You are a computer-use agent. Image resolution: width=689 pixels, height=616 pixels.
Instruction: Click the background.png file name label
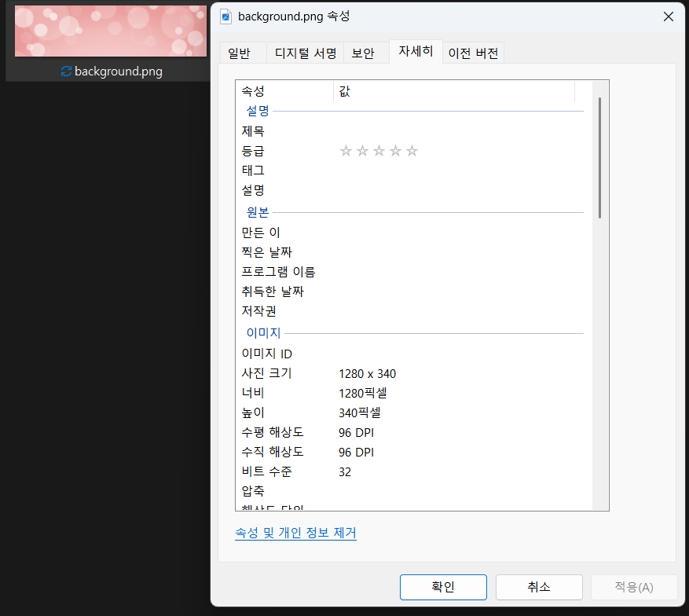click(118, 71)
